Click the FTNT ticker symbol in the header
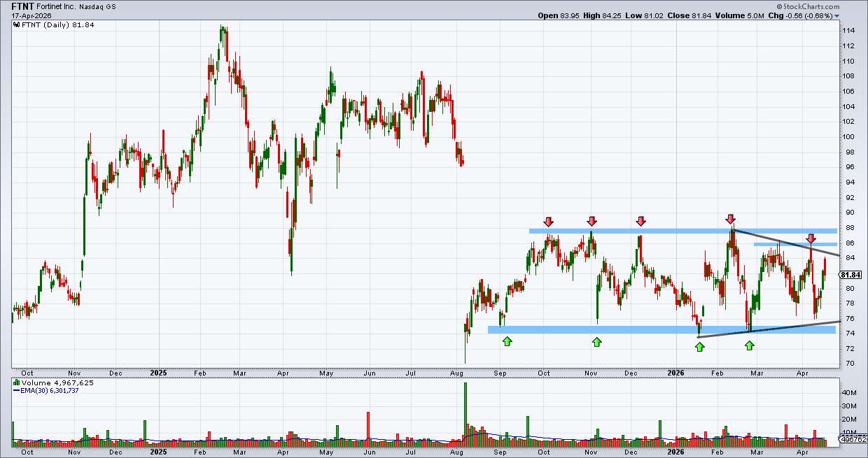Viewport: 868px width, 458px height. 22,6
